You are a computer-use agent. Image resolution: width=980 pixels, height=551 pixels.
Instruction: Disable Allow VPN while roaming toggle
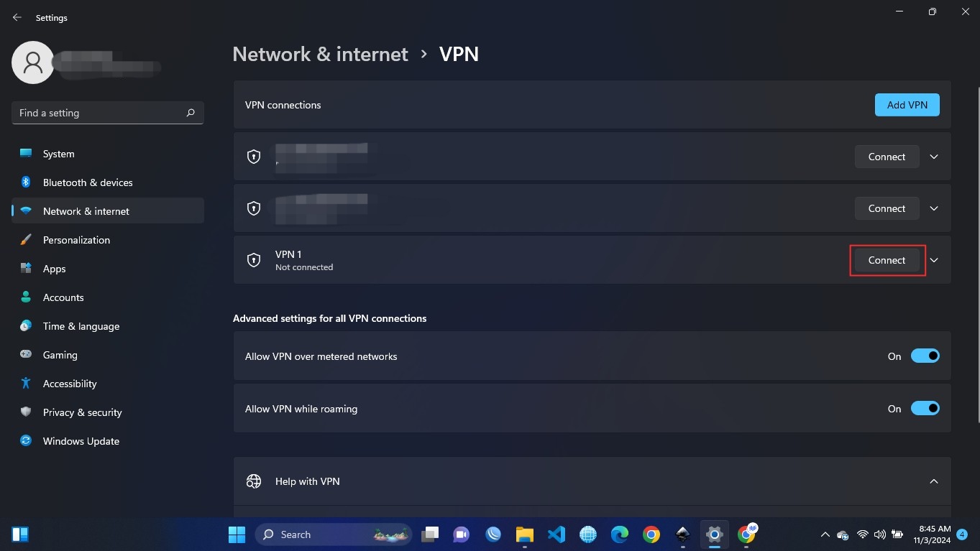[925, 409]
